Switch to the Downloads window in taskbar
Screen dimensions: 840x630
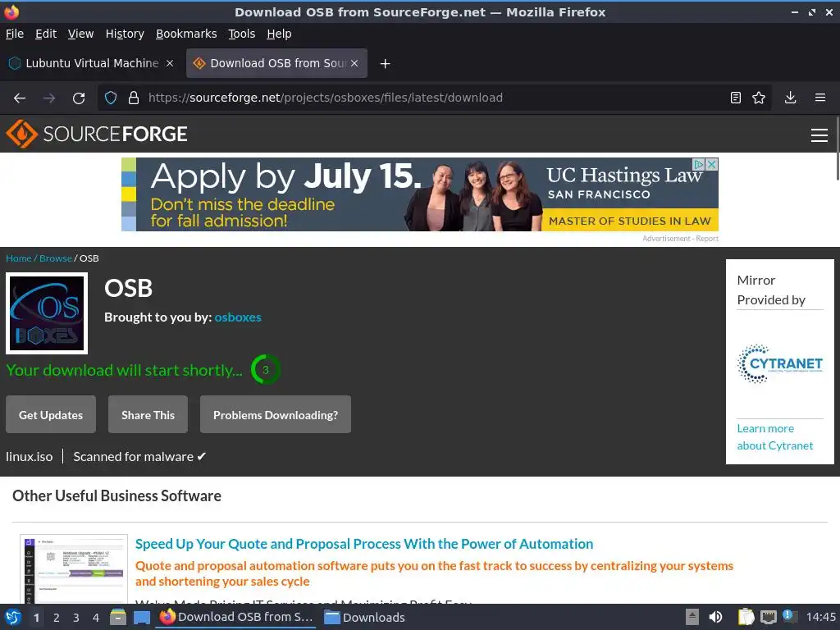[x=365, y=617]
